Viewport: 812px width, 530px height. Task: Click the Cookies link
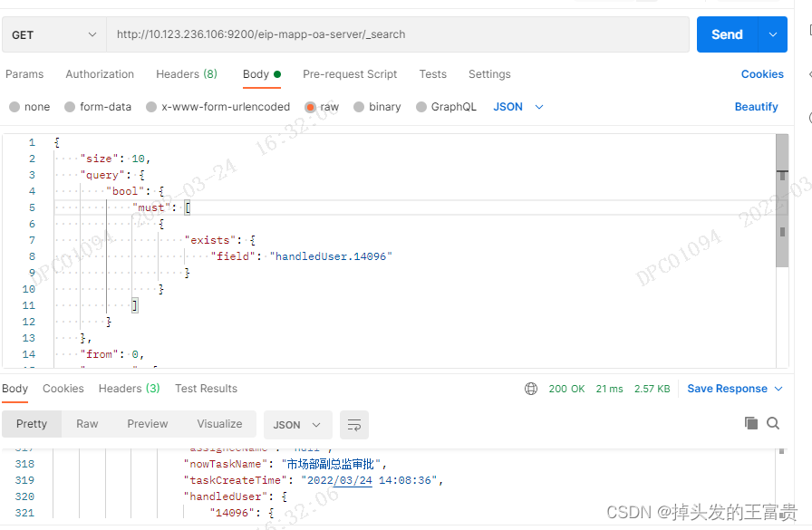point(762,74)
